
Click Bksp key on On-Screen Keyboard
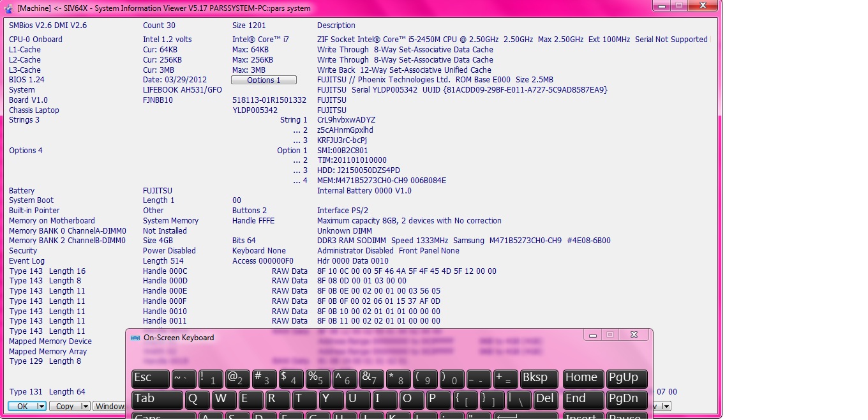[x=539, y=379]
